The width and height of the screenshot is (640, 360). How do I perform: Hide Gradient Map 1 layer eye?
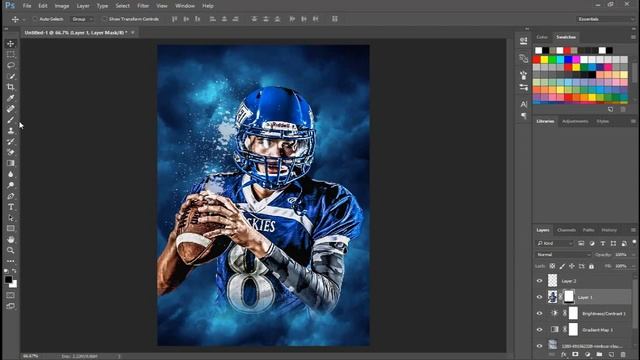click(540, 330)
